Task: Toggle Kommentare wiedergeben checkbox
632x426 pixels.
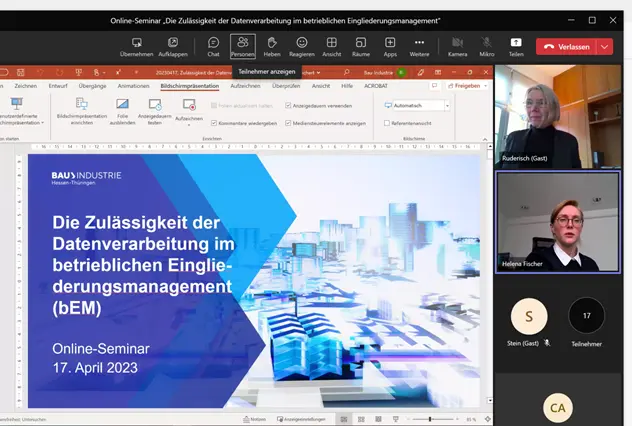Action: [214, 123]
